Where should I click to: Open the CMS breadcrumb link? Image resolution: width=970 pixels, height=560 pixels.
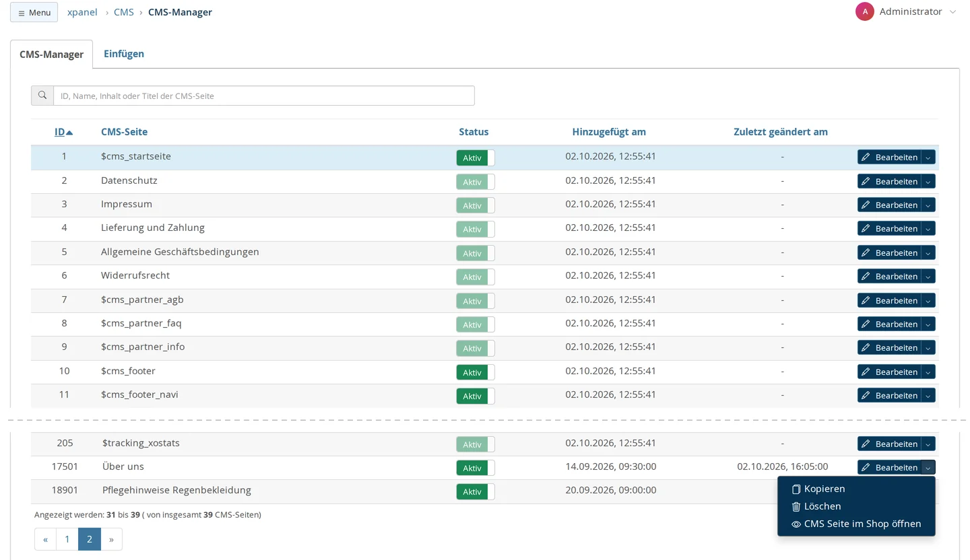[124, 12]
